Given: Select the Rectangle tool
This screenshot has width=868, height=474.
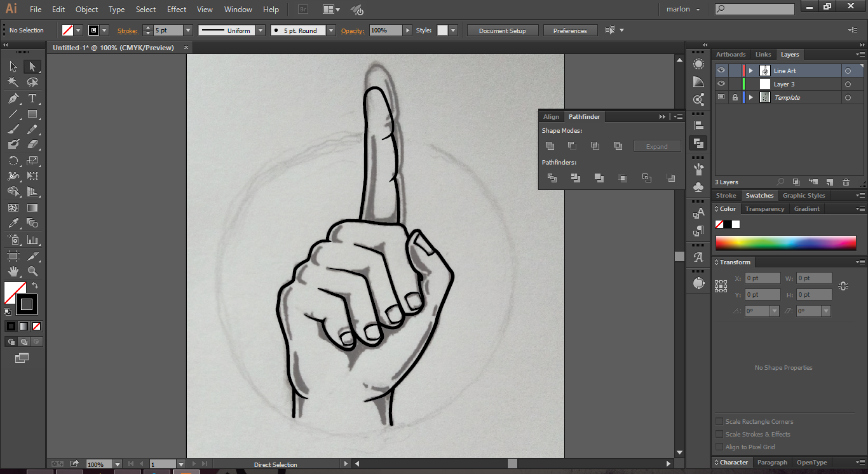Looking at the screenshot, I should click(x=32, y=114).
